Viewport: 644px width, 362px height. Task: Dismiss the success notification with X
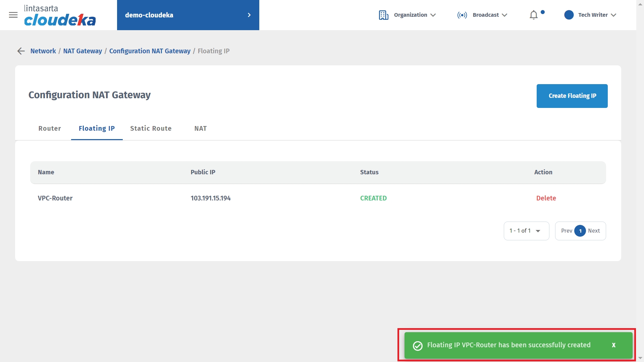coord(613,345)
